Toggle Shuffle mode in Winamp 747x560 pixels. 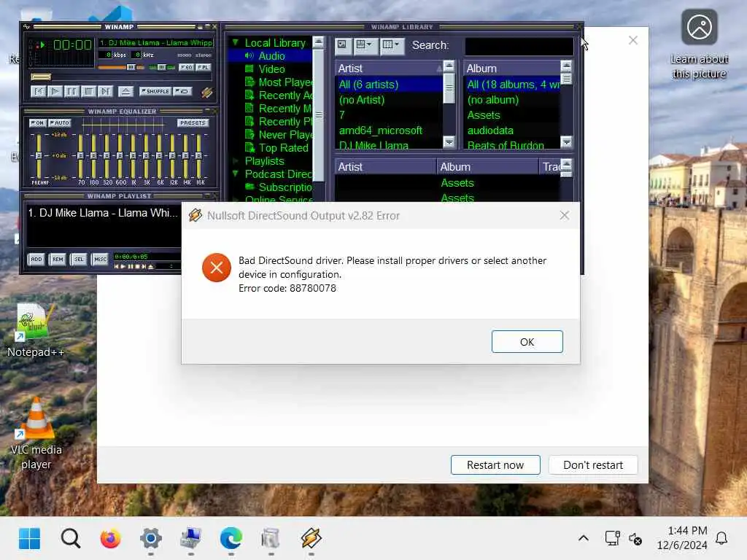[155, 91]
